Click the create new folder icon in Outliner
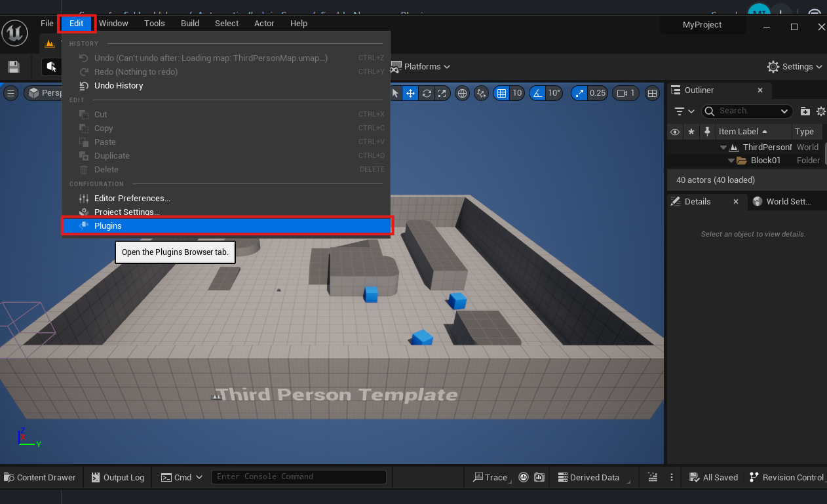Viewport: 827px width, 504px height. coord(805,111)
